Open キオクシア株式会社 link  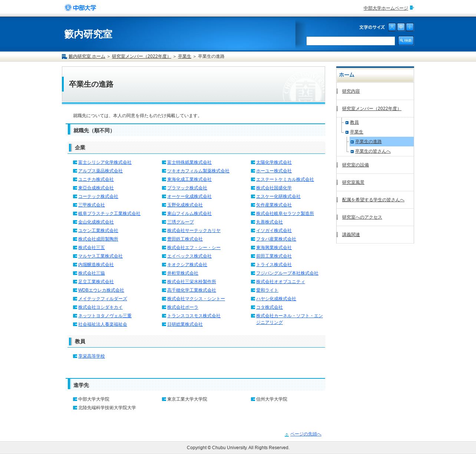(187, 265)
